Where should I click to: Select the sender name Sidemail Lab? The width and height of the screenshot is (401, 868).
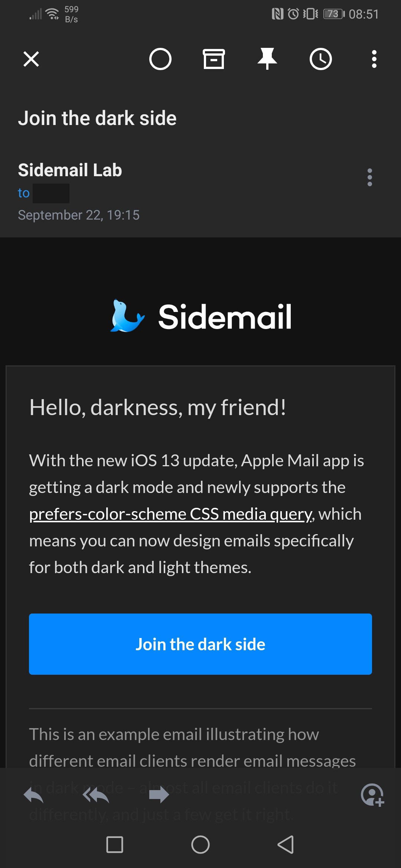click(x=70, y=170)
